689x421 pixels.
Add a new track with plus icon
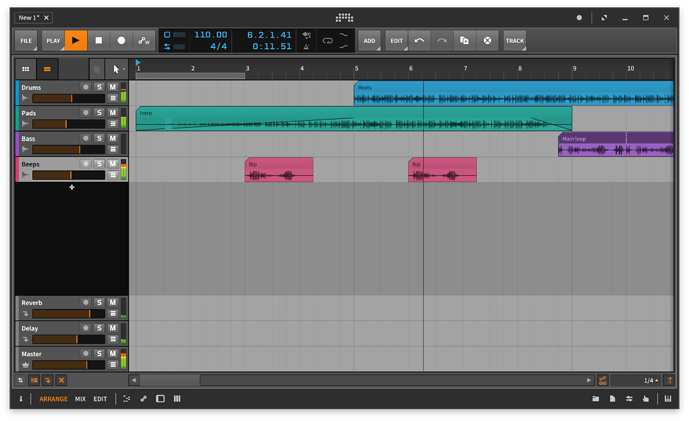coord(72,187)
